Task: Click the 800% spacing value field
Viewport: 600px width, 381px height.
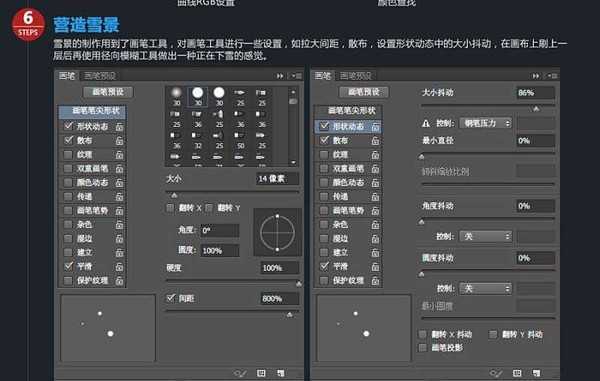Action: pyautogui.click(x=279, y=298)
